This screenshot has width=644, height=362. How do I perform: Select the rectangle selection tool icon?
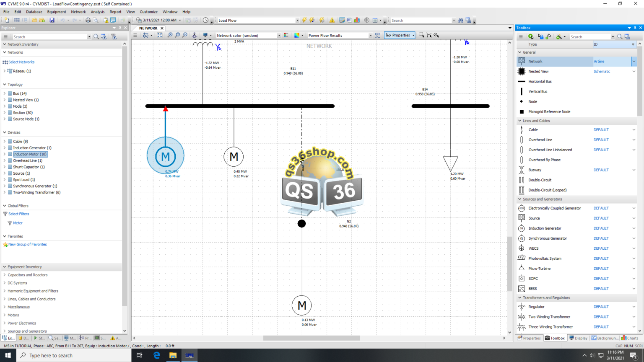(x=421, y=35)
